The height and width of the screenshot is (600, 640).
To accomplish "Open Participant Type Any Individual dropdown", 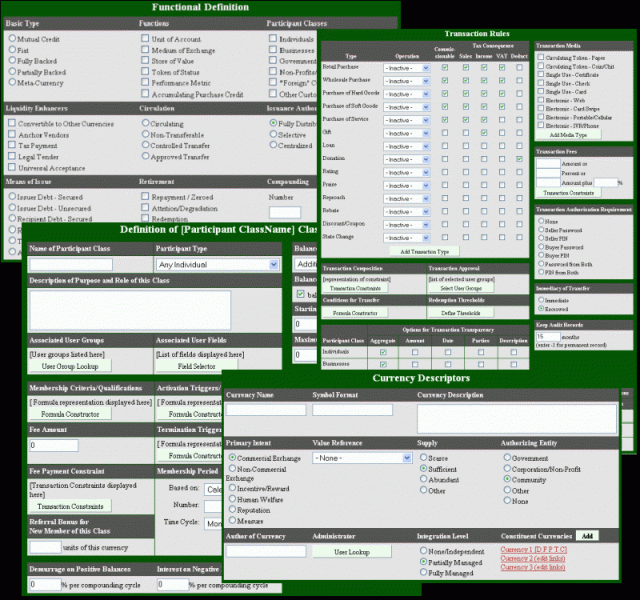I will pos(218,264).
